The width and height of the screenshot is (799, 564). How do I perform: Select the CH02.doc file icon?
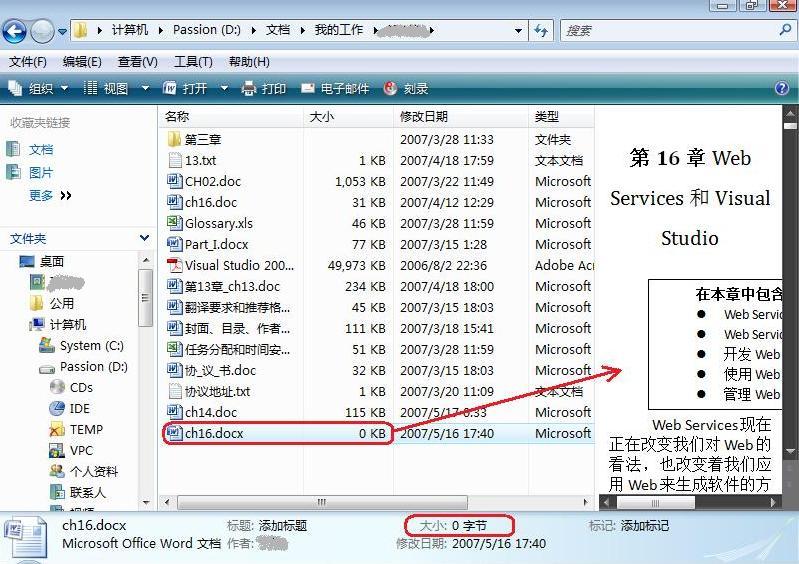pyautogui.click(x=174, y=181)
